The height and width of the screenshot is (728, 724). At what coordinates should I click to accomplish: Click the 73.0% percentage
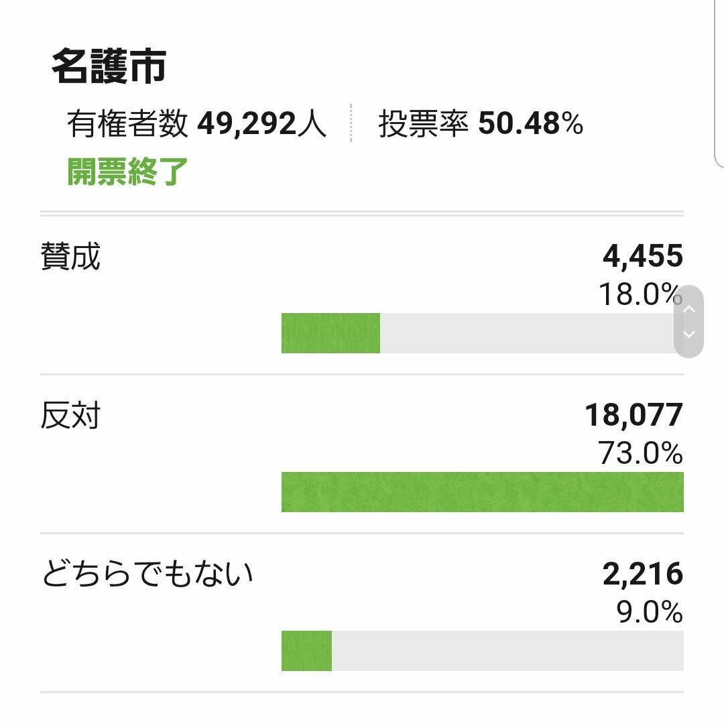point(640,454)
